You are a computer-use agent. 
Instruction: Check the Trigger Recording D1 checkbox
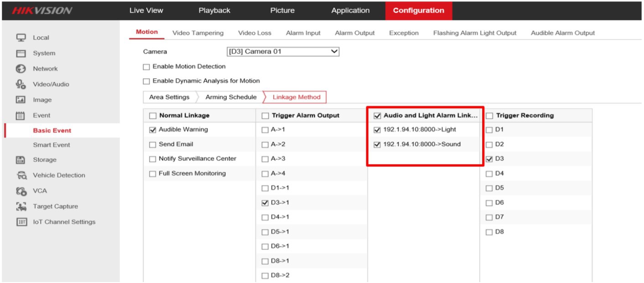click(x=489, y=130)
